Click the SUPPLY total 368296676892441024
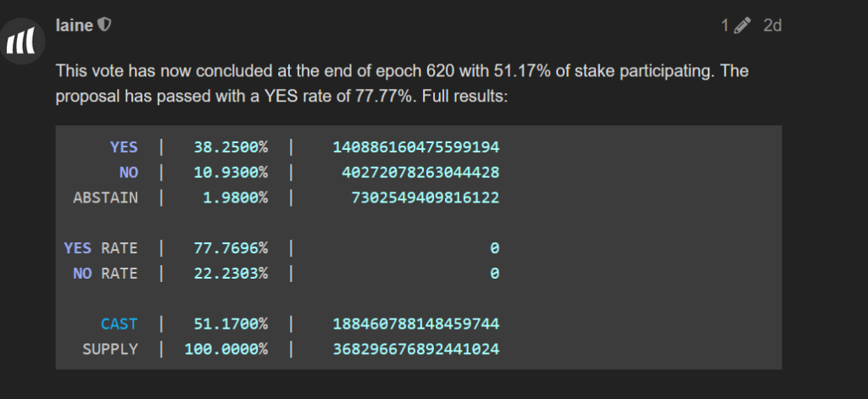868x399 pixels. pos(415,349)
